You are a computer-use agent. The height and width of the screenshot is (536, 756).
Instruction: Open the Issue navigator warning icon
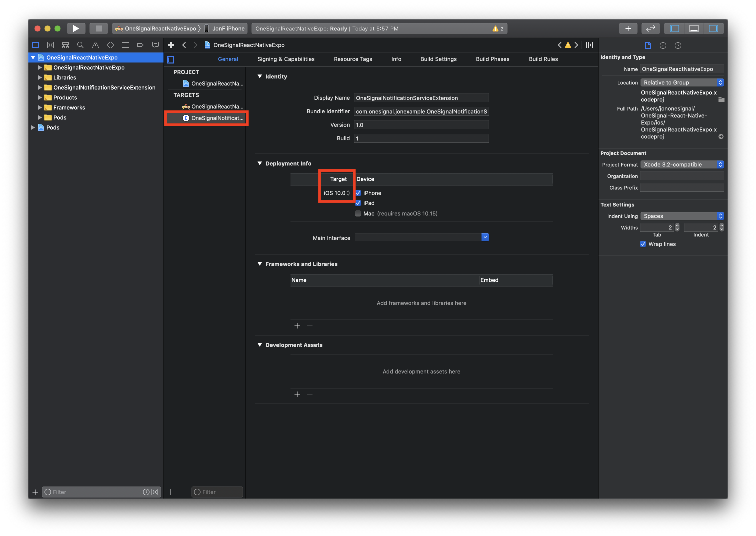point(95,45)
